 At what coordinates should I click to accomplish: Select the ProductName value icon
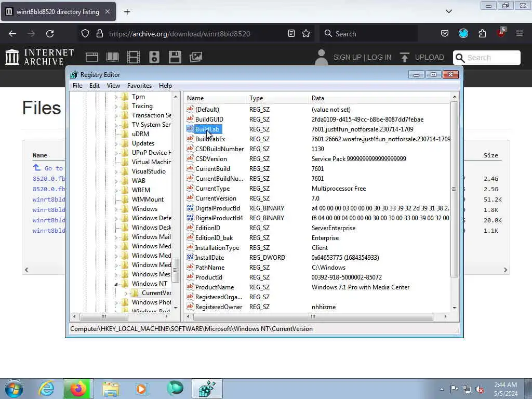[x=190, y=287]
